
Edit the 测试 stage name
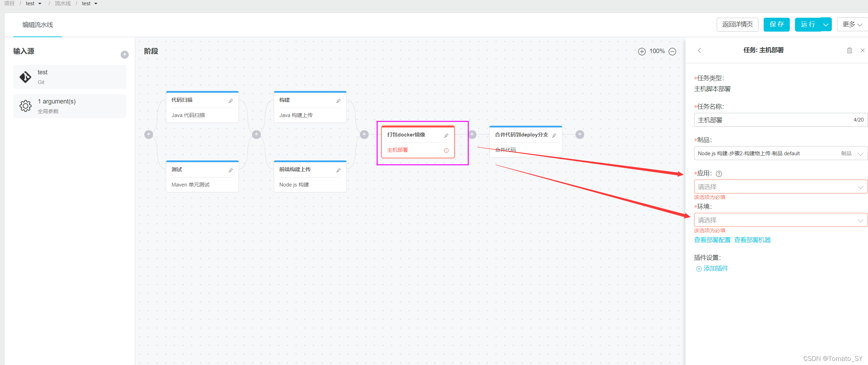click(231, 170)
